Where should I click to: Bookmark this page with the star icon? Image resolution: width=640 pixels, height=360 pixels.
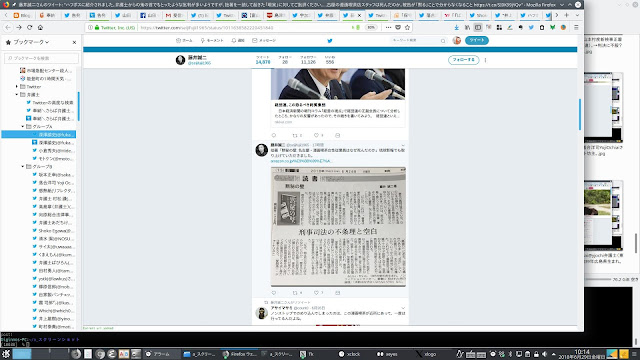(x=407, y=27)
